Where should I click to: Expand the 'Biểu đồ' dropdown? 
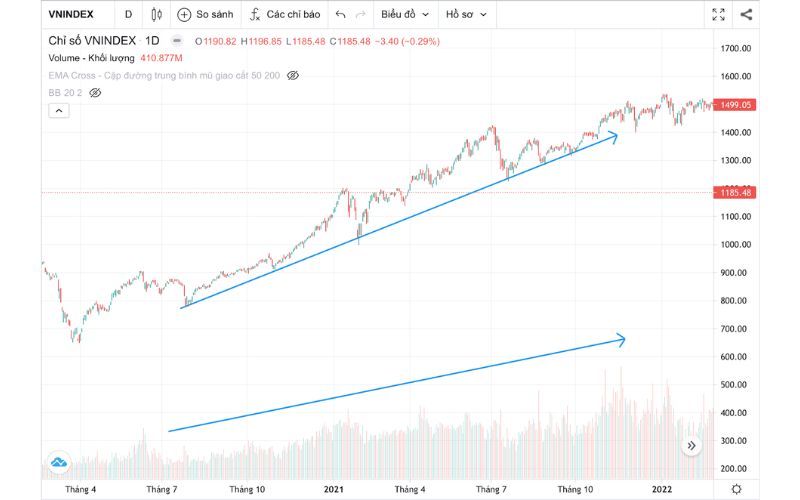404,15
